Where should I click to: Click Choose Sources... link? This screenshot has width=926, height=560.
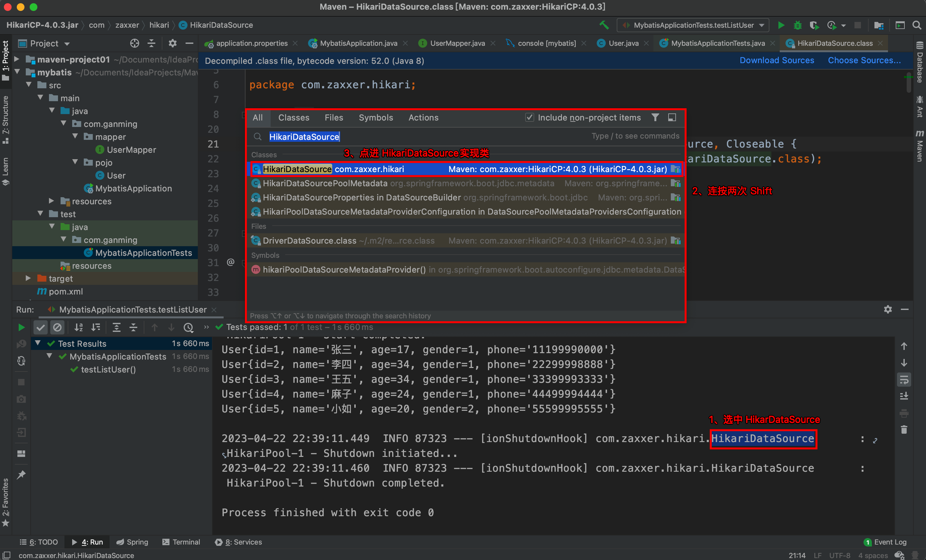pyautogui.click(x=864, y=60)
